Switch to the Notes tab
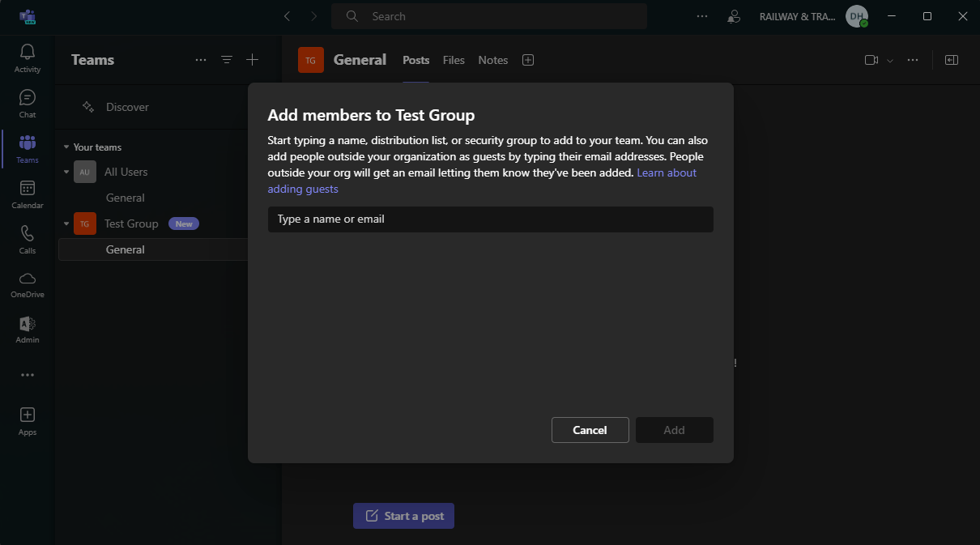980x545 pixels. (492, 60)
